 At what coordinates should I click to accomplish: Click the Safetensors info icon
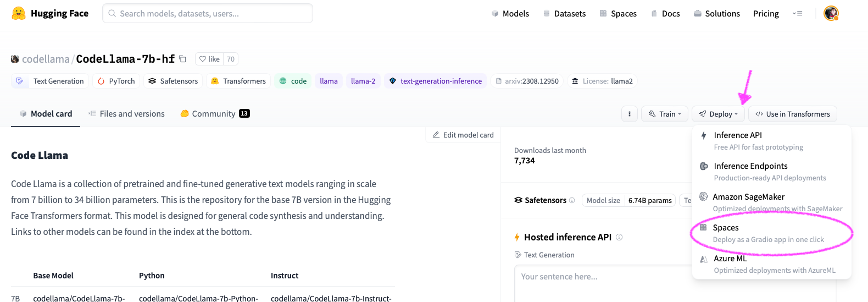(572, 200)
